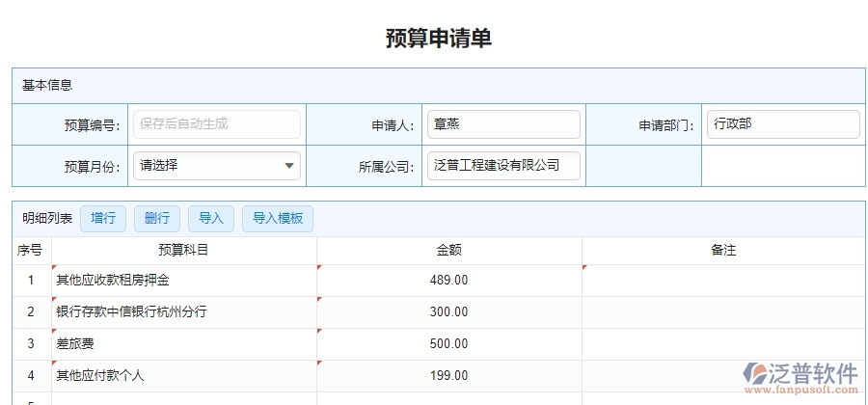Click the 申请人 field showing 章燕
The width and height of the screenshot is (868, 405).
[x=503, y=124]
